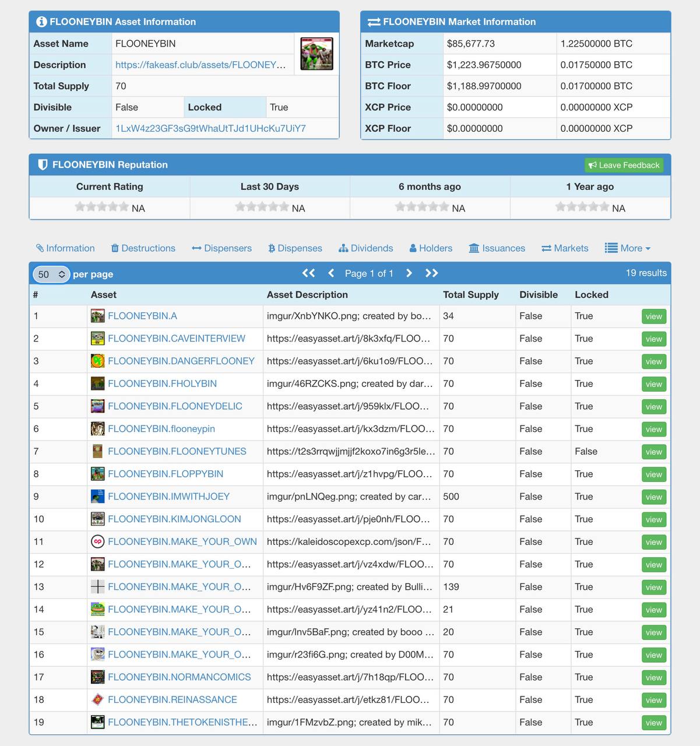
Task: Click the FLOONEYBIN.REINASSANCE asset icon
Action: pos(98,700)
